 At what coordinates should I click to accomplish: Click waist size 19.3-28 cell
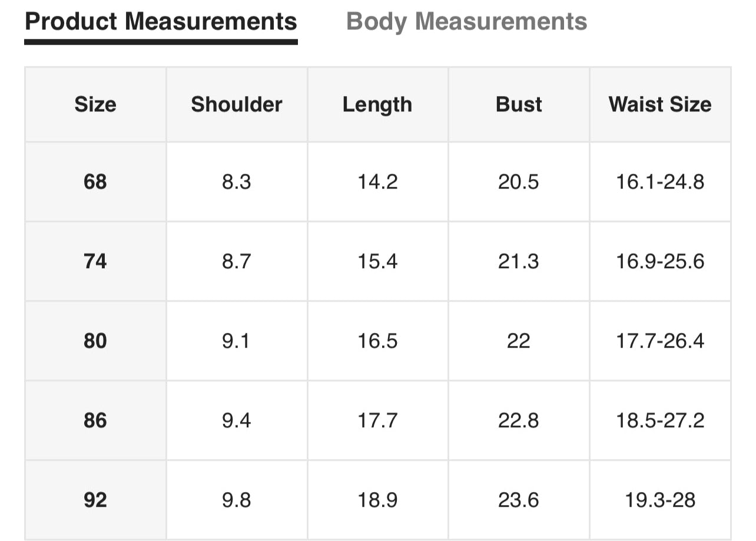pos(660,500)
